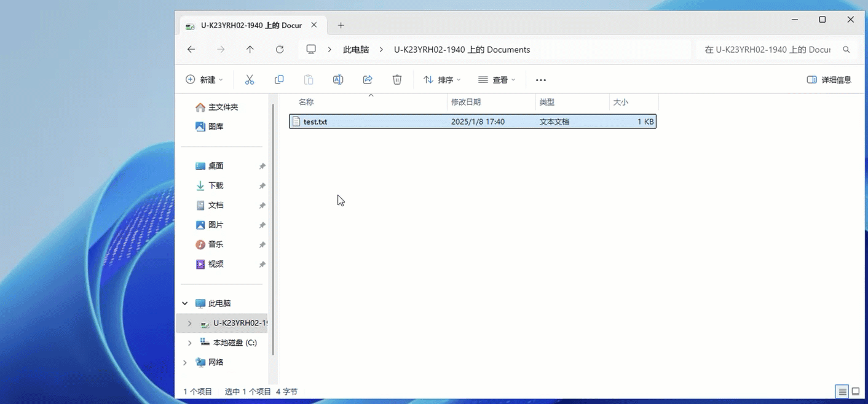Click the test.txt file name

[315, 122]
